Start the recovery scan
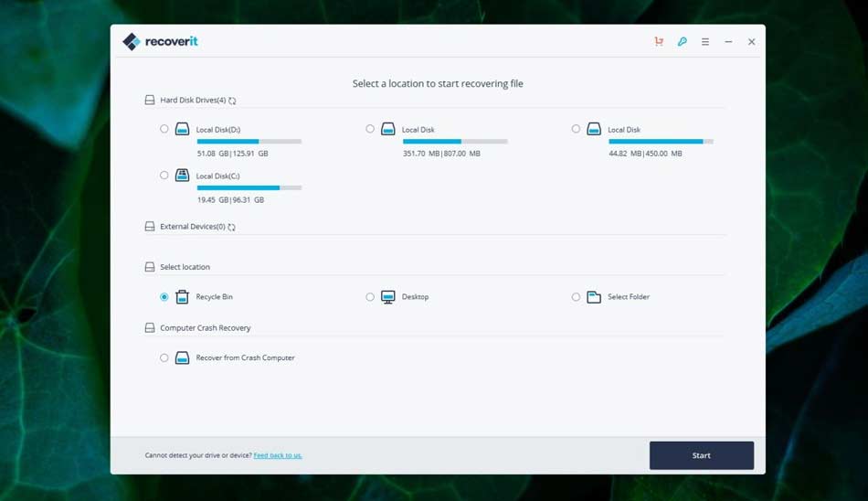The height and width of the screenshot is (501, 868). [x=702, y=455]
